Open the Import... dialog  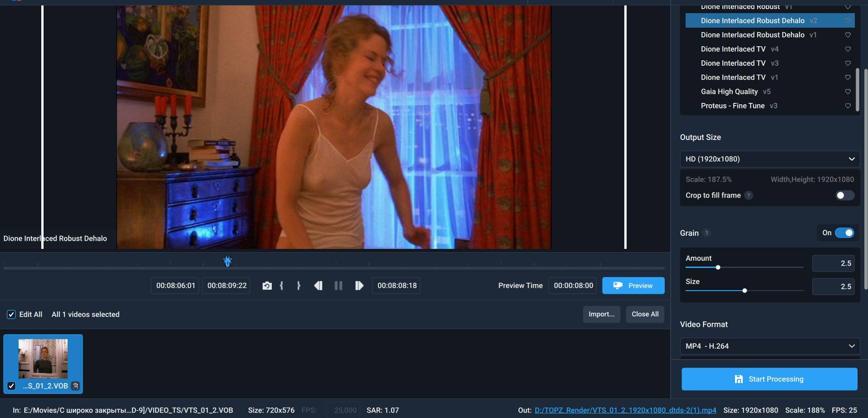pos(601,314)
